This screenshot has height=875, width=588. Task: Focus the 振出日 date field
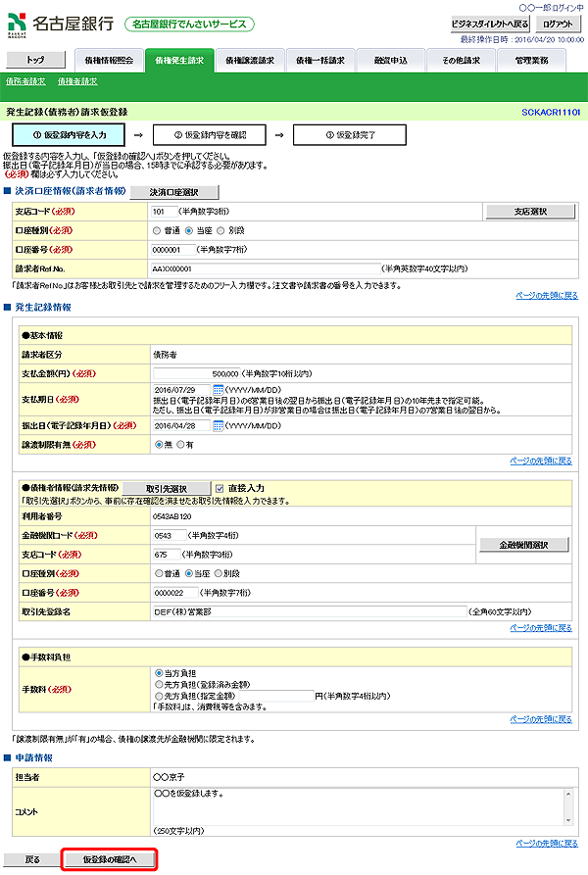(x=182, y=426)
